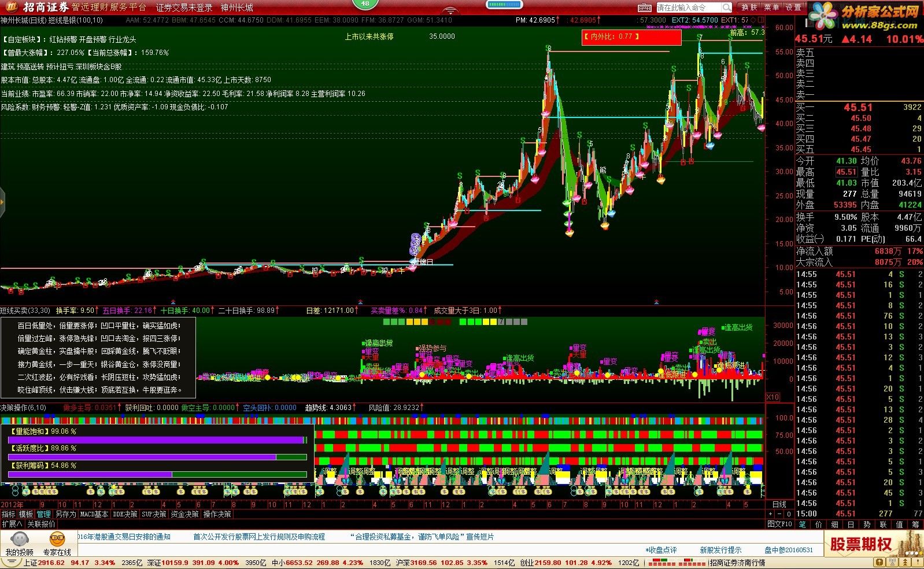Screen dimensions: 924x569
Task: Switch to MACD基本 template
Action: point(94,514)
